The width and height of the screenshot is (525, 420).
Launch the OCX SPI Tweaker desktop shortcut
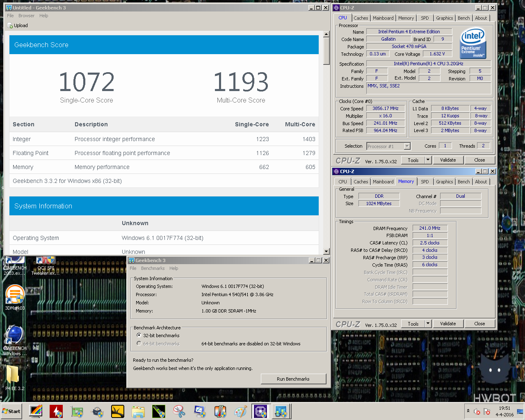(x=46, y=266)
